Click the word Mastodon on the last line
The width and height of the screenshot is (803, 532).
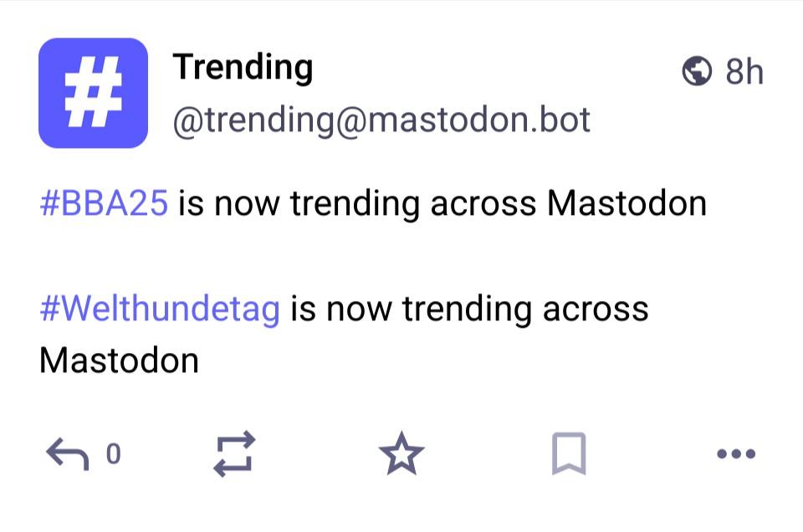[x=119, y=361]
